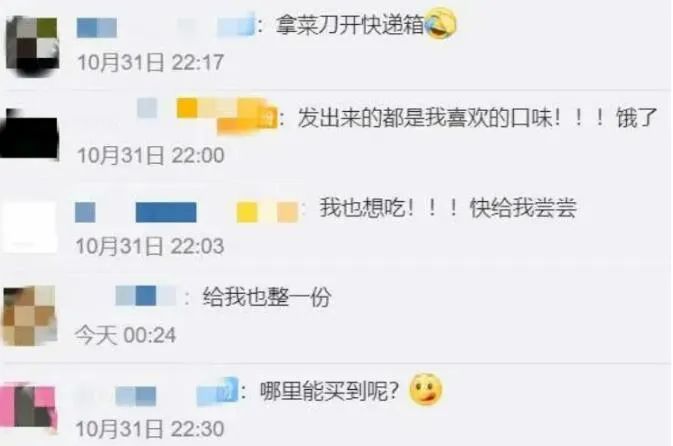Click the orange badge before 发出来的都是我喜欢的口味
Screen dimensions: 673x446
point(227,115)
